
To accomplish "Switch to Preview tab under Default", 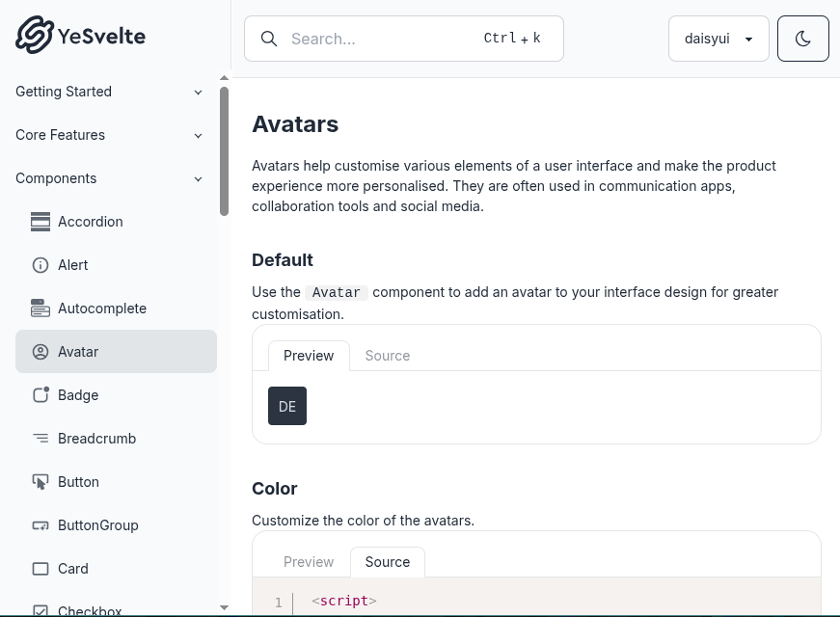I will point(309,356).
